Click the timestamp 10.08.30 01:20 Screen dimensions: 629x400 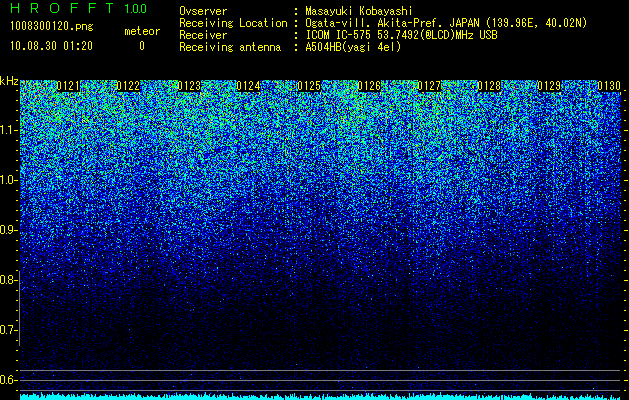click(51, 46)
